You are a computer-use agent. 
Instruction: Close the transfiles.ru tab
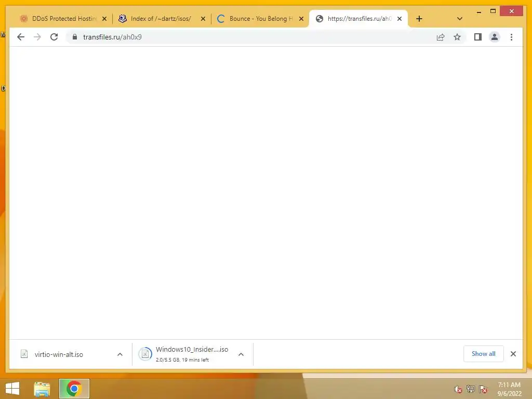400,19
